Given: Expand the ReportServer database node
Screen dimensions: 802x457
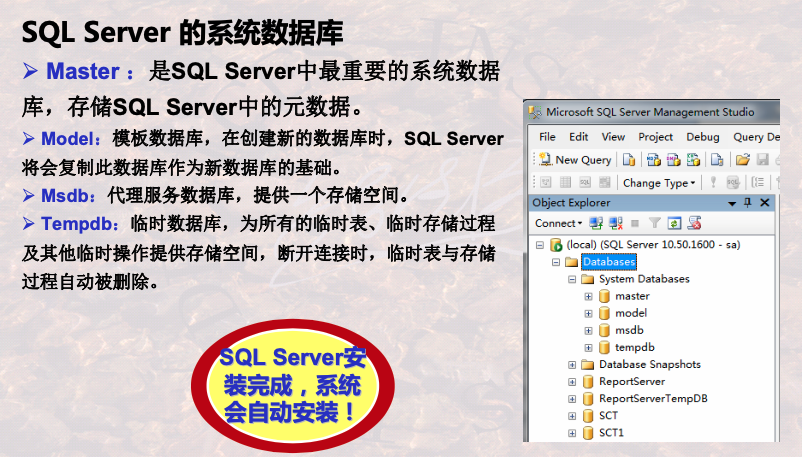Looking at the screenshot, I should pos(572,382).
